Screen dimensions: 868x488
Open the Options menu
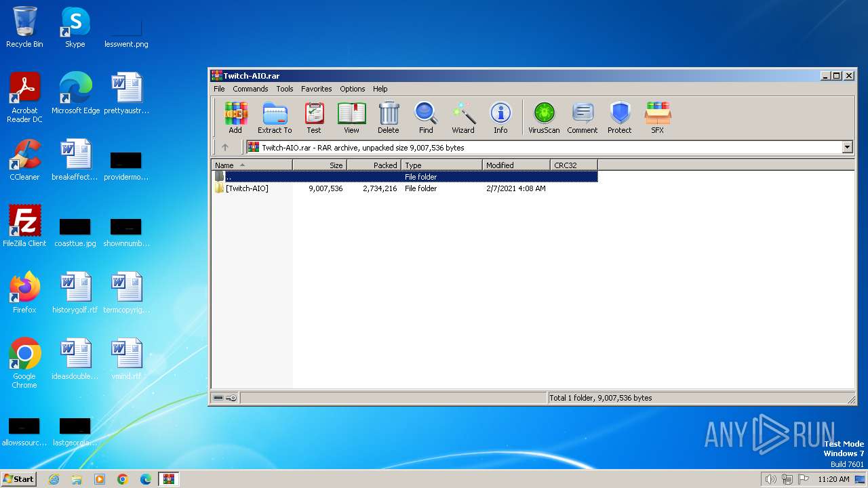point(353,89)
